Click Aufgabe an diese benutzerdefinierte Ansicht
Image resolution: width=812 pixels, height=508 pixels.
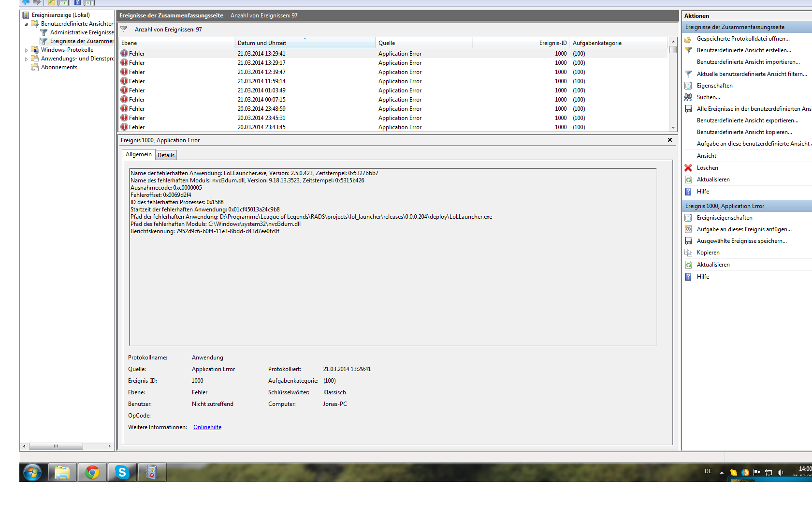pos(754,144)
